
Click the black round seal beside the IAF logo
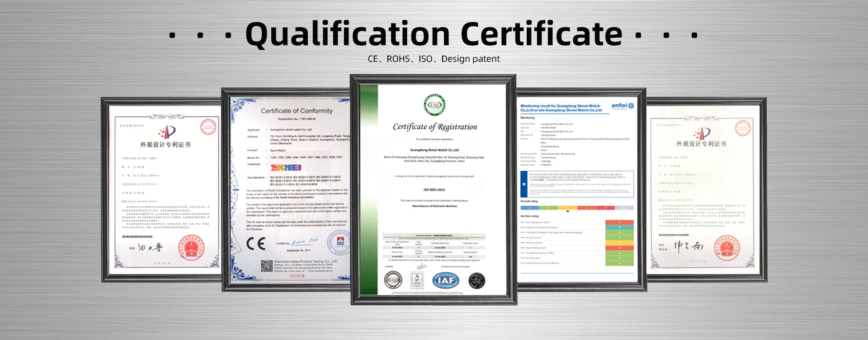click(476, 281)
